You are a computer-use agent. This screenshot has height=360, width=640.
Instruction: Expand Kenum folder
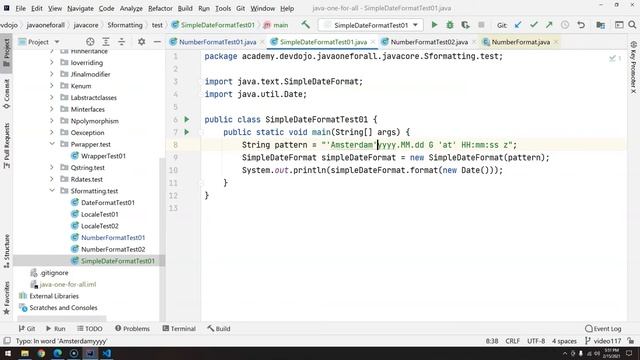point(52,86)
